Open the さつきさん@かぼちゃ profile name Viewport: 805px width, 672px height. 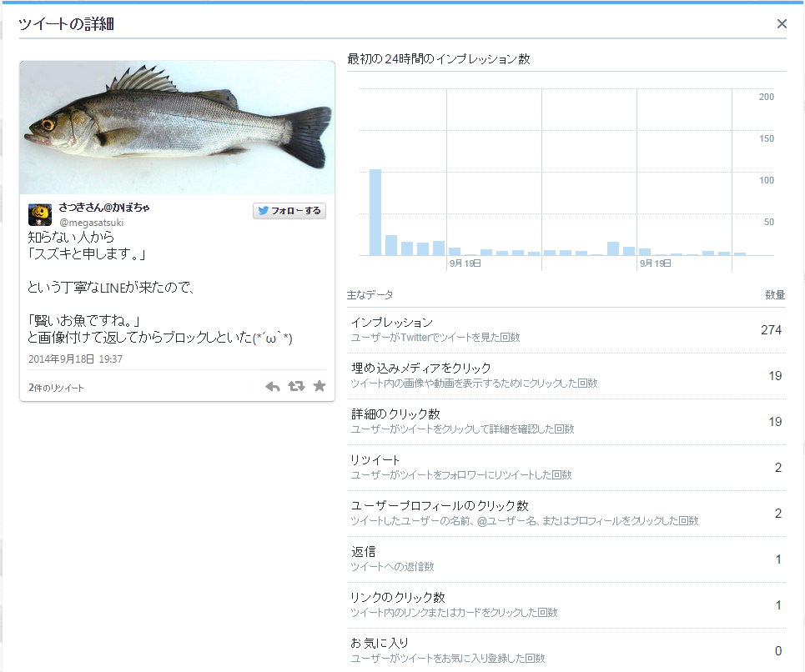(x=104, y=208)
